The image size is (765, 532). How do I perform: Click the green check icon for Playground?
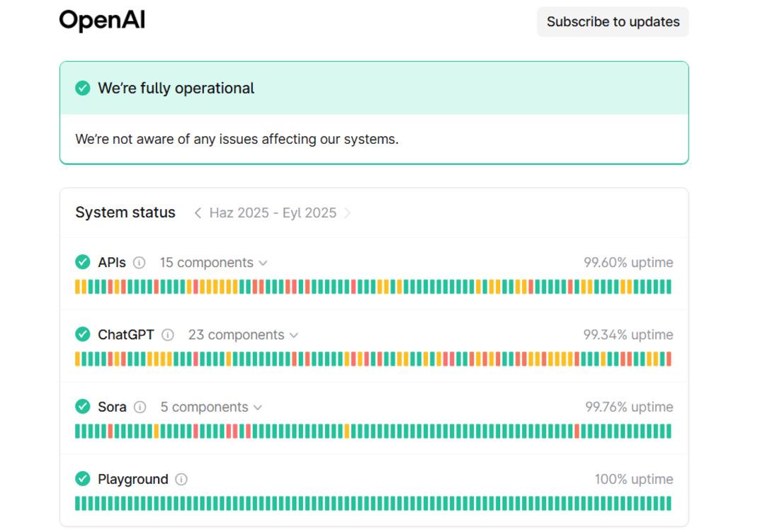click(x=83, y=479)
